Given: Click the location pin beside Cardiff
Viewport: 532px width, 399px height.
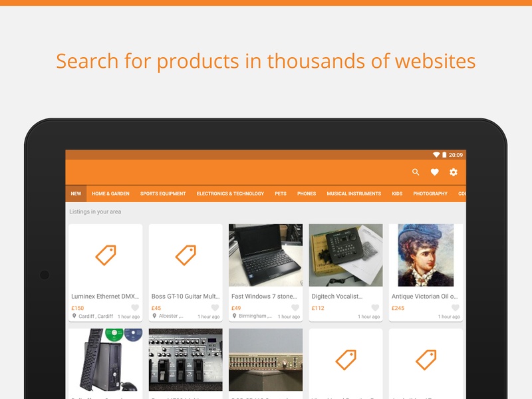Looking at the screenshot, I should point(74,316).
